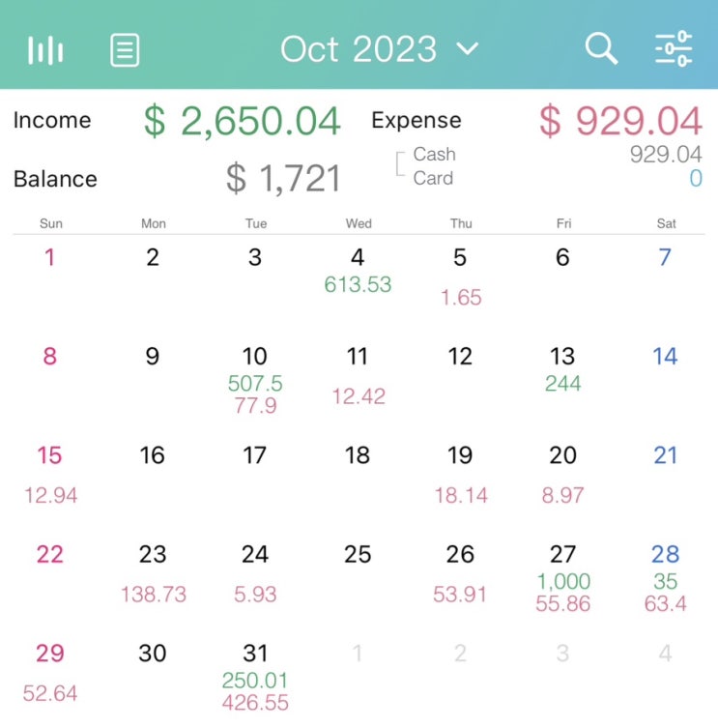Screen dimensions: 718x728
Task: Select the Card expense breakdown
Action: click(432, 178)
